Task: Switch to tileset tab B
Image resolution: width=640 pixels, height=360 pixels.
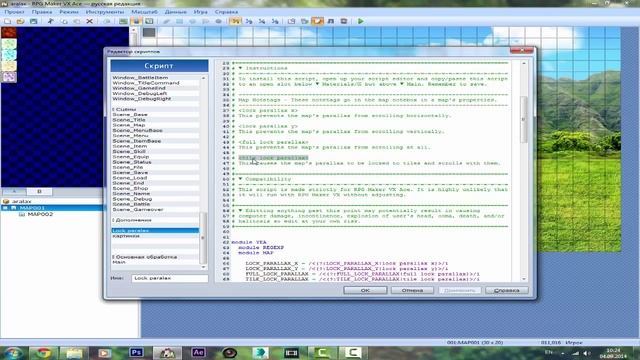Action: pos(39,191)
